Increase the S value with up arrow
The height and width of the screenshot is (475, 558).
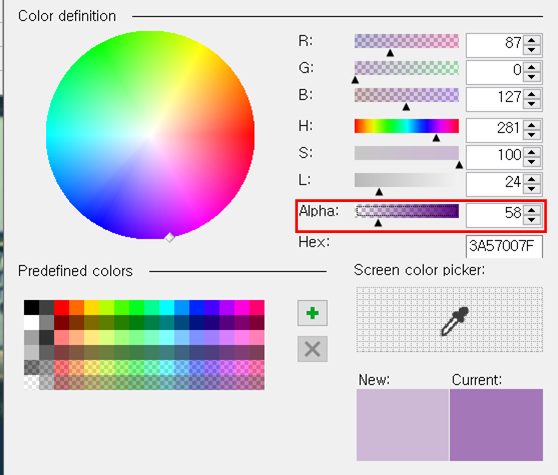pos(532,152)
